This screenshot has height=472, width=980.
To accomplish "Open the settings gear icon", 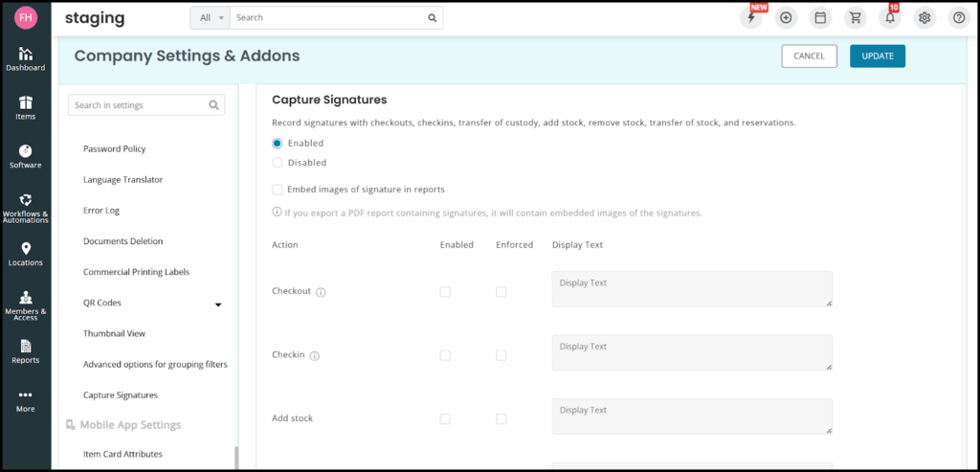I will (924, 17).
